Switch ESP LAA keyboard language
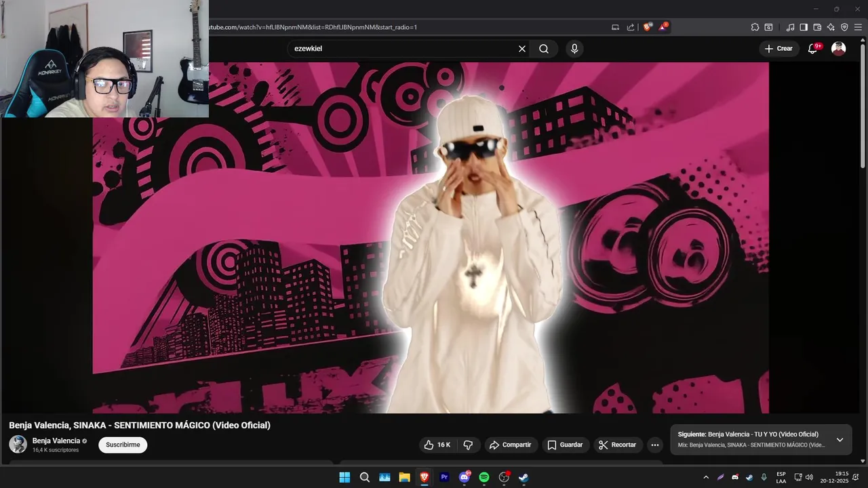This screenshot has height=488, width=868. [x=781, y=477]
